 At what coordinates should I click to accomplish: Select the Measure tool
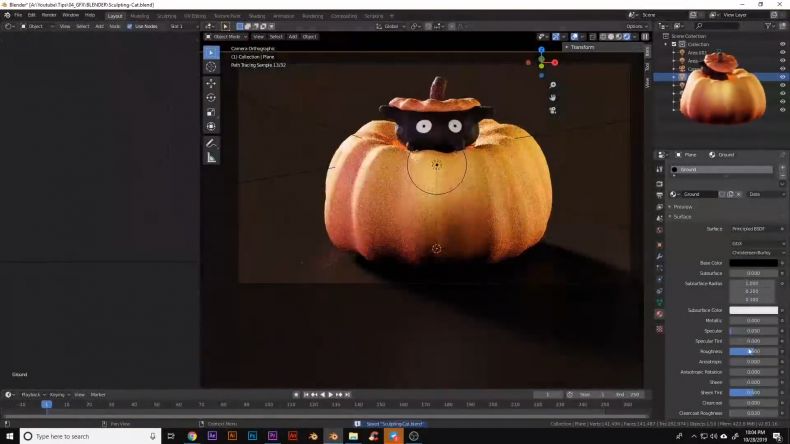tap(211, 157)
